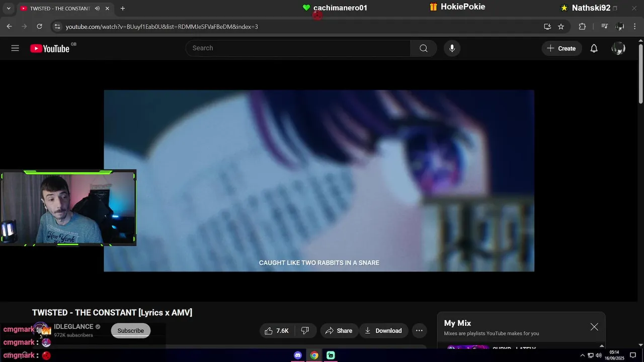Open the Chrome extensions puzzle icon
The height and width of the screenshot is (362, 644).
pos(582,27)
